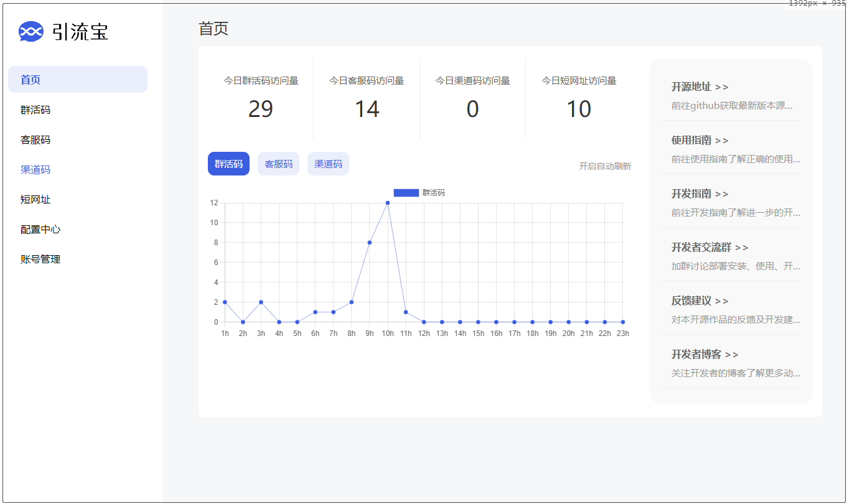Open the 开发指南 >> link
The height and width of the screenshot is (504, 847).
click(x=700, y=194)
